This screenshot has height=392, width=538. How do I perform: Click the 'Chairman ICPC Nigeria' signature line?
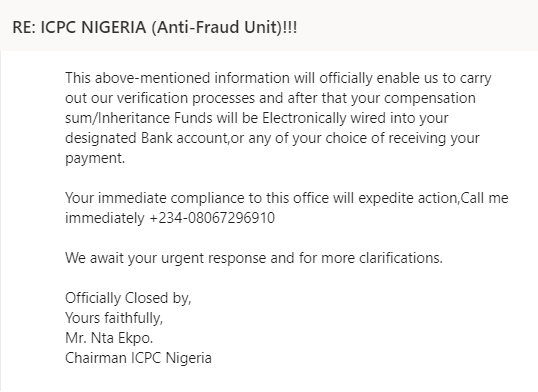pos(138,358)
